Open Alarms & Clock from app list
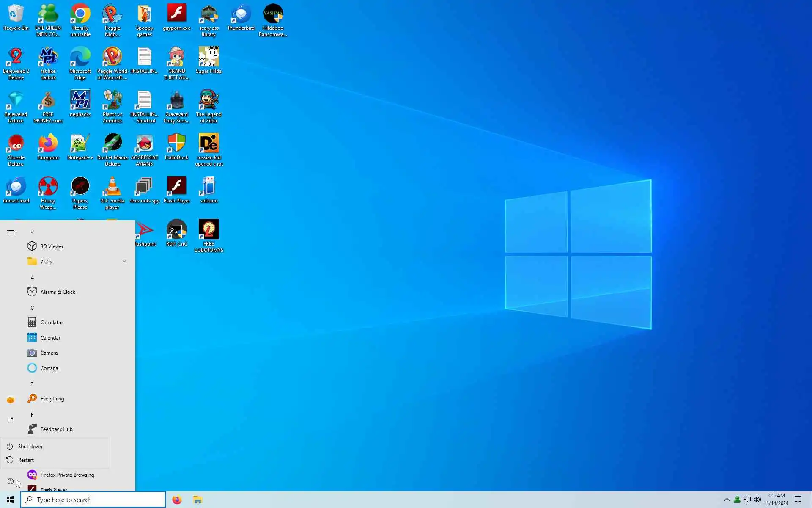Viewport: 812px width, 508px height. pyautogui.click(x=58, y=292)
